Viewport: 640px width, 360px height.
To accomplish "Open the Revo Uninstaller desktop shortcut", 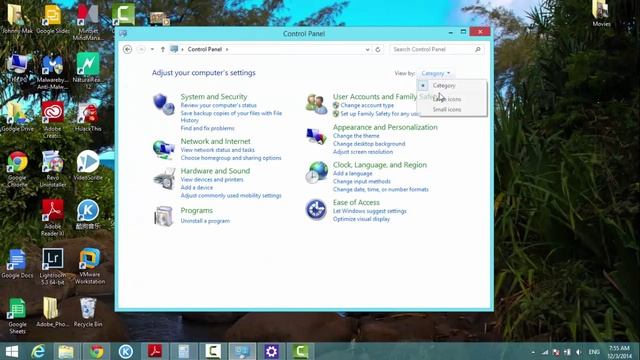I will tap(53, 169).
